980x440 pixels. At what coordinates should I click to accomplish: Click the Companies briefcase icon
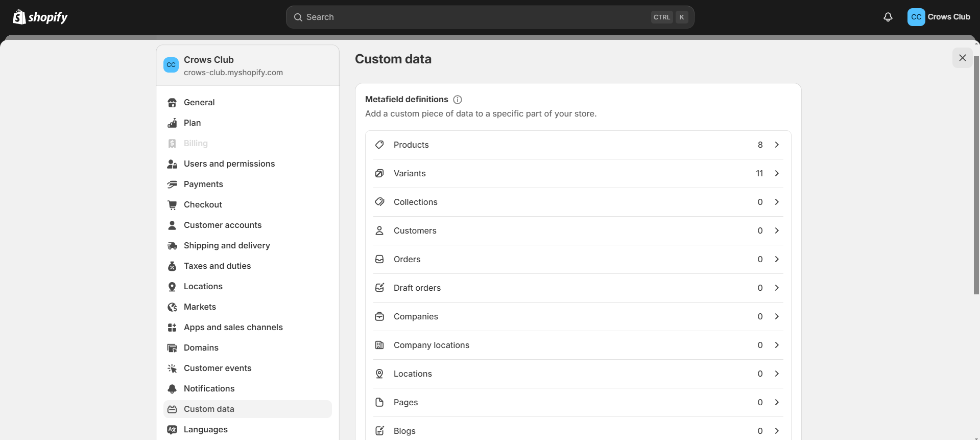point(379,316)
